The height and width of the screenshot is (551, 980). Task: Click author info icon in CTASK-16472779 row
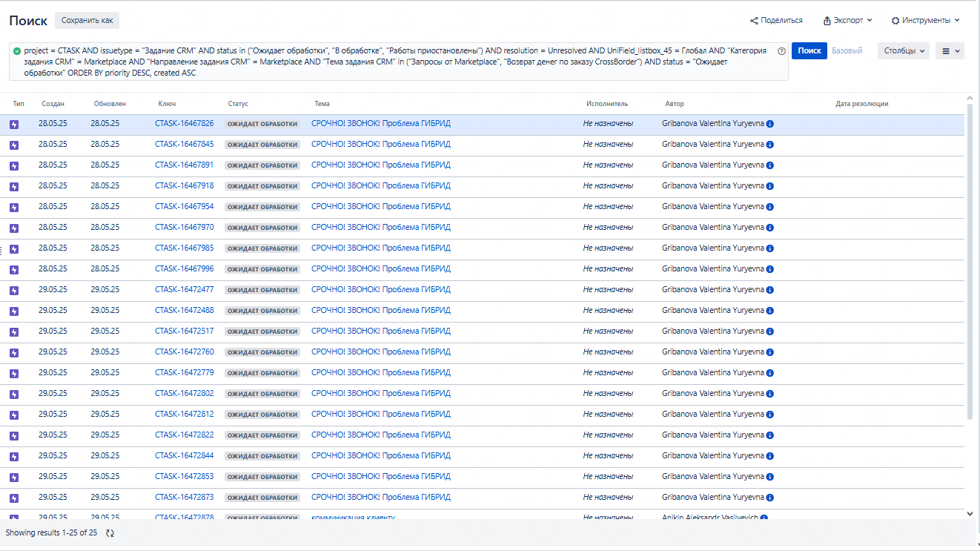pos(770,373)
